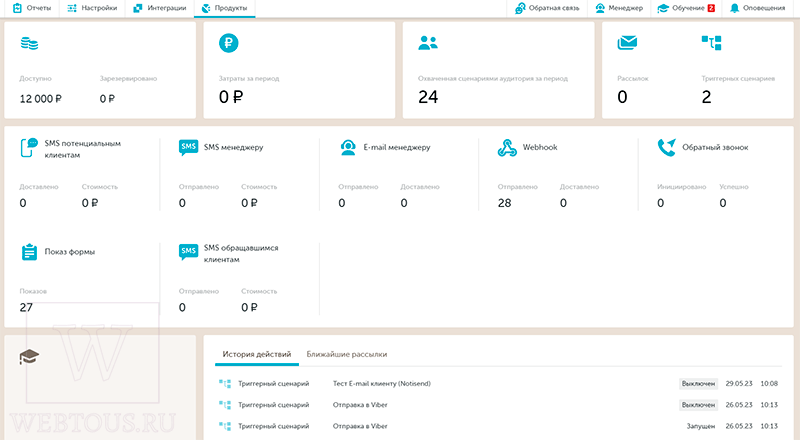Open the Интеграции menu
The image size is (800, 440).
click(x=160, y=8)
